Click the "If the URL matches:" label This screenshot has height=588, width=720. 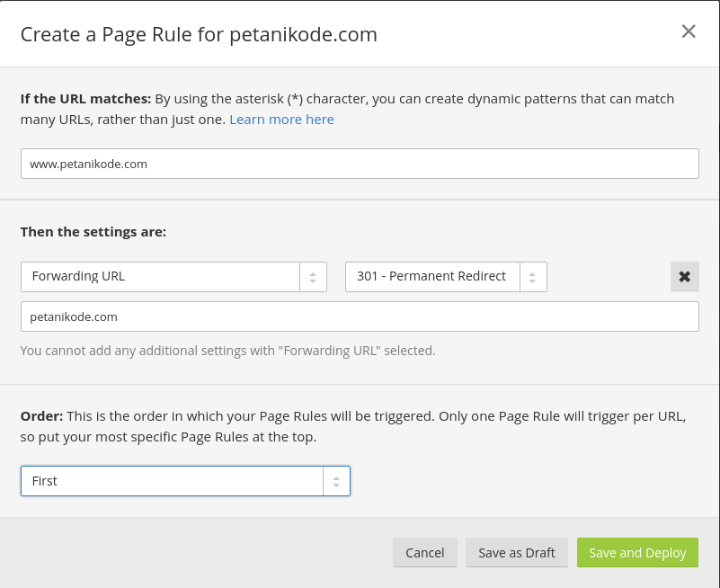(x=85, y=99)
